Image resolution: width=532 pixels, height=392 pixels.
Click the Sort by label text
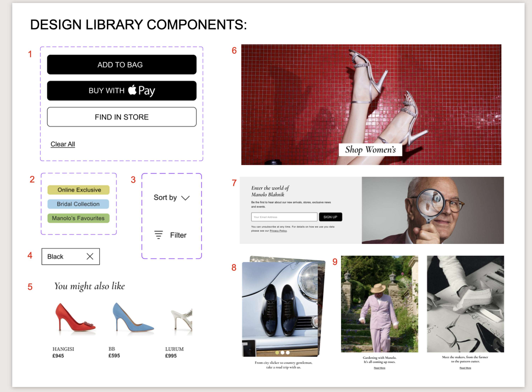click(165, 198)
